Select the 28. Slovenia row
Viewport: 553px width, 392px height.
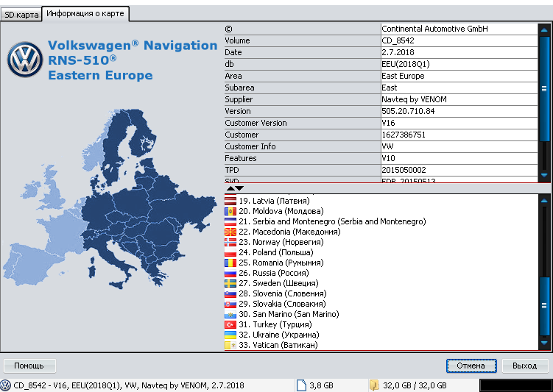381,293
